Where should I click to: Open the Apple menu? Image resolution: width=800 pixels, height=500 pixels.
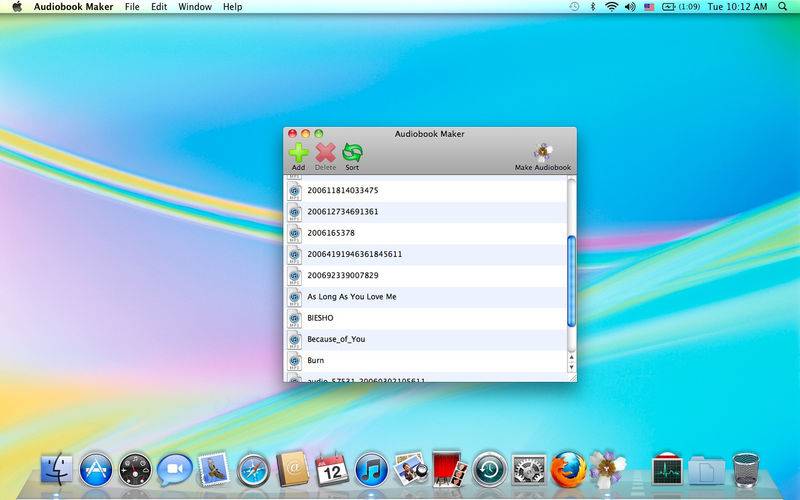[17, 7]
